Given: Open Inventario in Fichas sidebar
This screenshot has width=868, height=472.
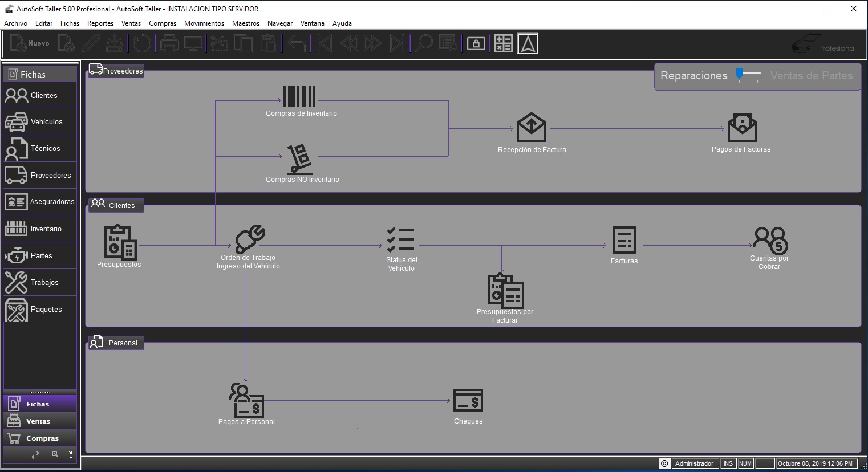Looking at the screenshot, I should 40,229.
